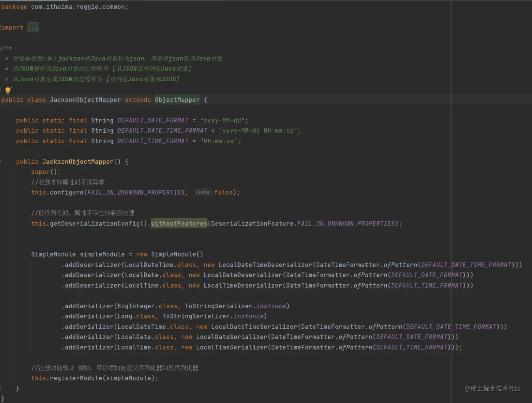Click the LocalDateSerializer class name
Image resolution: width=532 pixels, height=403 pixels.
coord(232,337)
